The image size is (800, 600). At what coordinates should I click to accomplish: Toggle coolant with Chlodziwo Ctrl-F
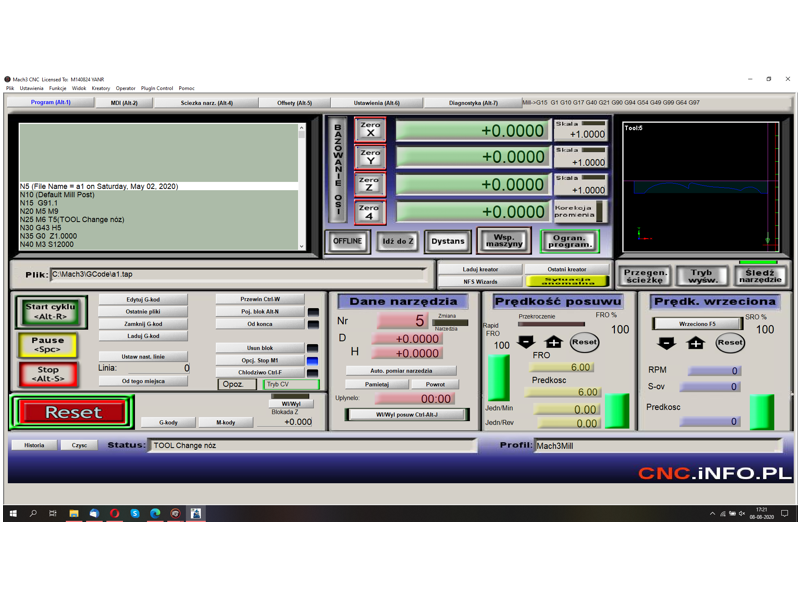point(260,372)
